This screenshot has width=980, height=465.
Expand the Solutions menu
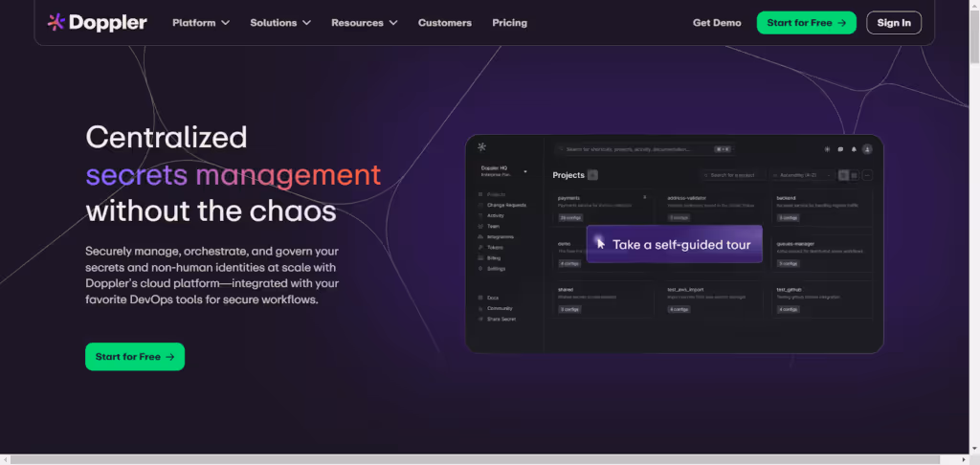click(x=280, y=23)
